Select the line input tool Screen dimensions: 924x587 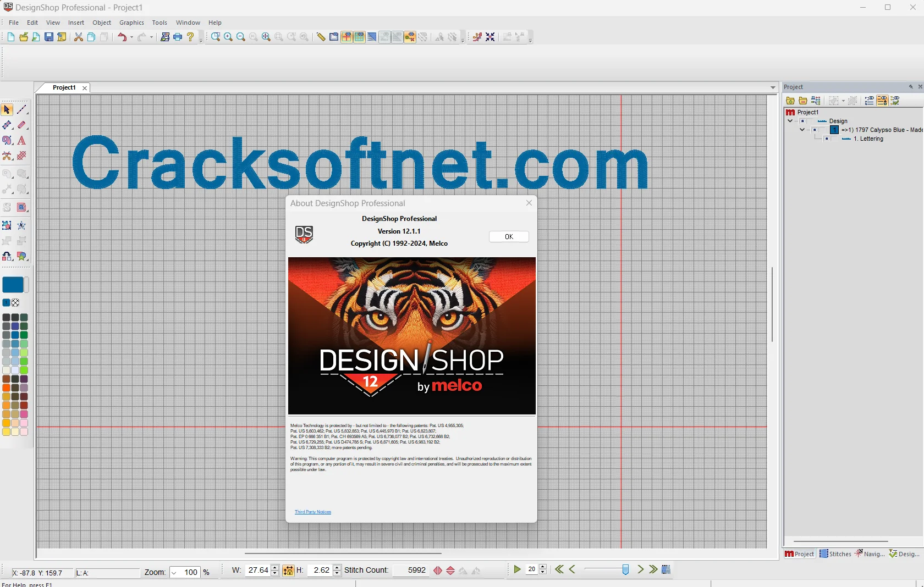pos(21,110)
